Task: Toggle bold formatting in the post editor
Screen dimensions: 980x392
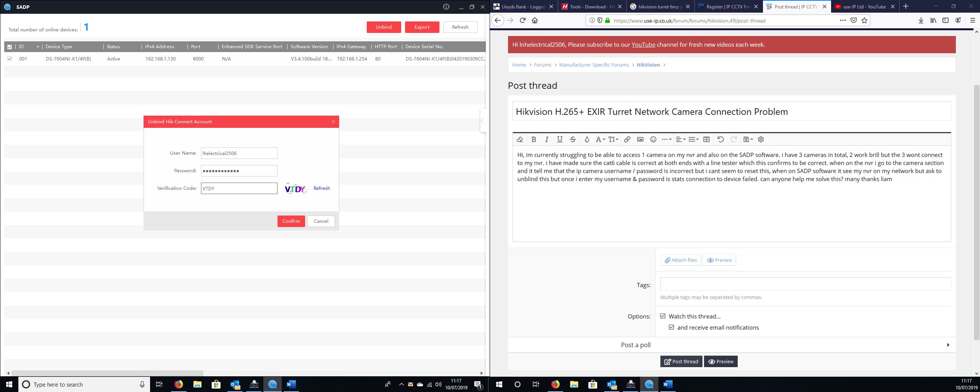Action: pos(534,139)
